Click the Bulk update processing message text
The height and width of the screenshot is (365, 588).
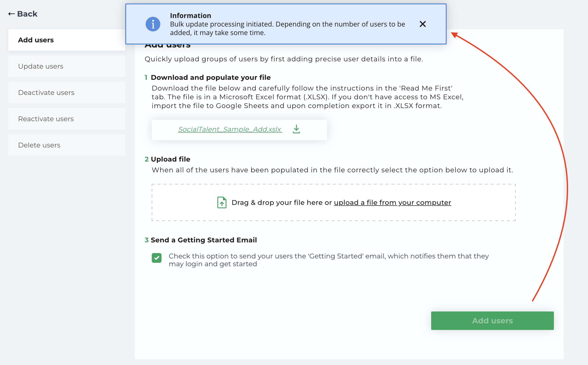click(x=287, y=28)
